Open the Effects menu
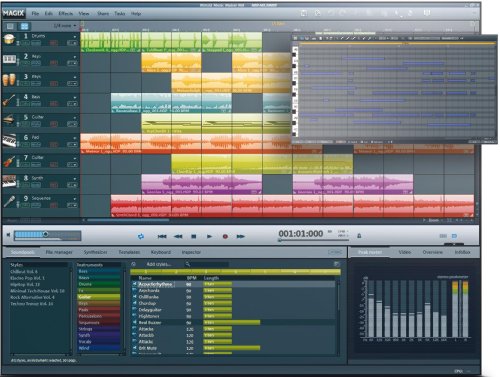The height and width of the screenshot is (377, 500). click(x=65, y=14)
